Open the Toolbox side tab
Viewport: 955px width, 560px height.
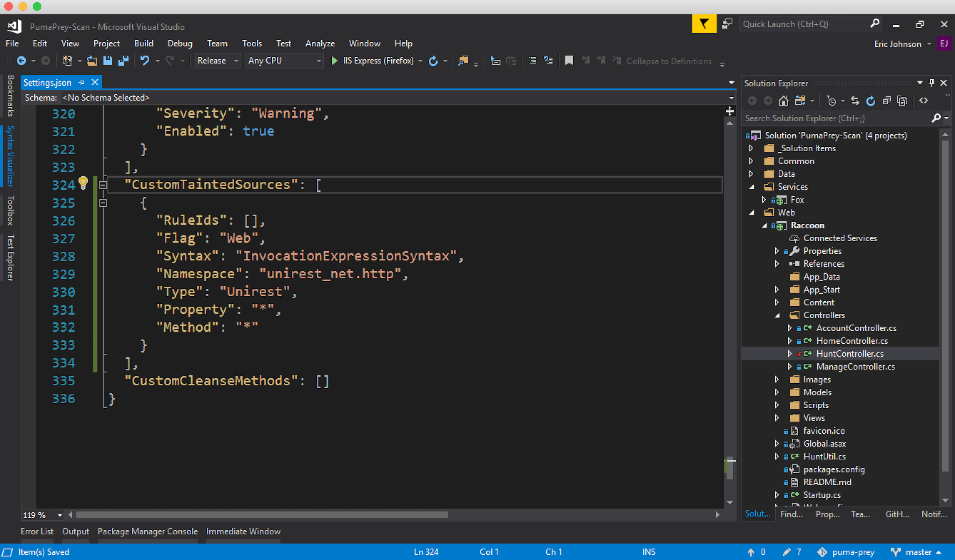click(x=10, y=210)
